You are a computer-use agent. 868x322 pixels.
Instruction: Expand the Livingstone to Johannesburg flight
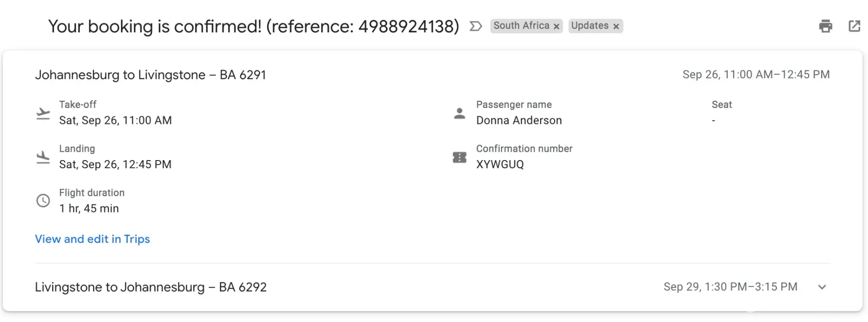822,287
